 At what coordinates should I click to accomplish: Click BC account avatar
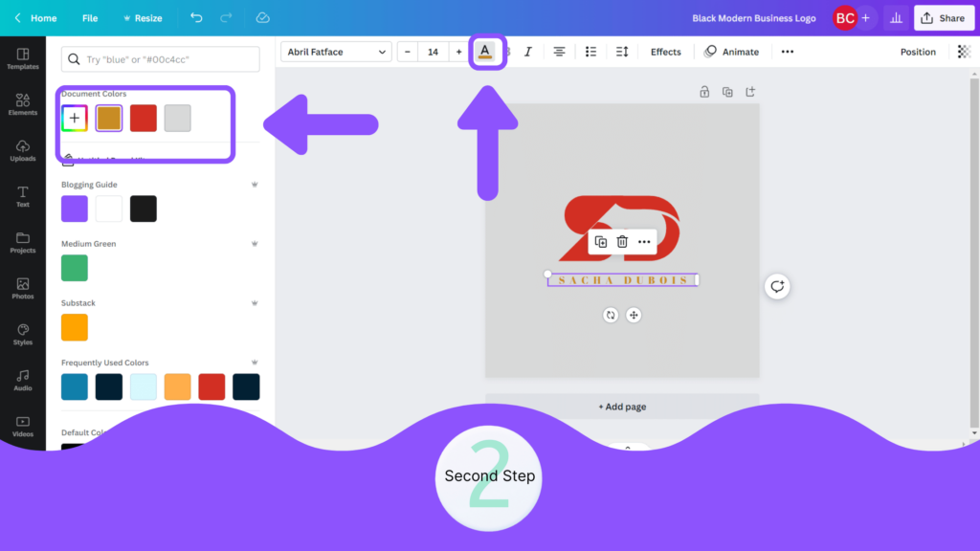click(845, 18)
